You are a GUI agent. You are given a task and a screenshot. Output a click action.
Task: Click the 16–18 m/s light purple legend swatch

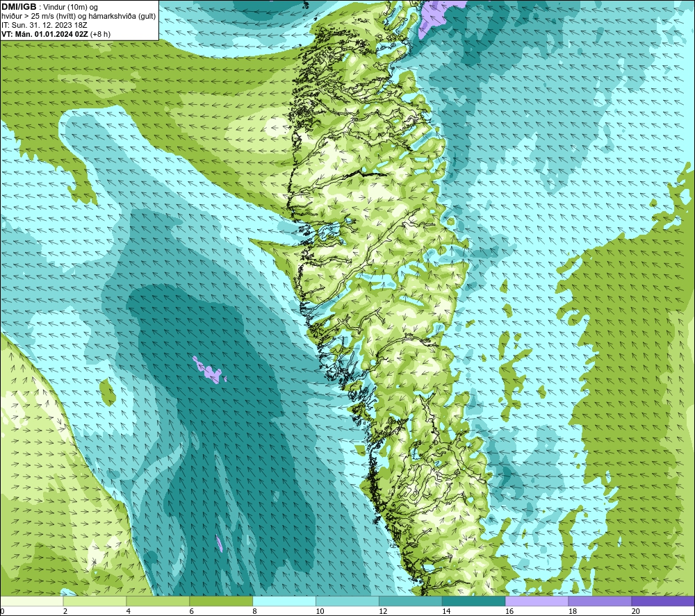(537, 601)
